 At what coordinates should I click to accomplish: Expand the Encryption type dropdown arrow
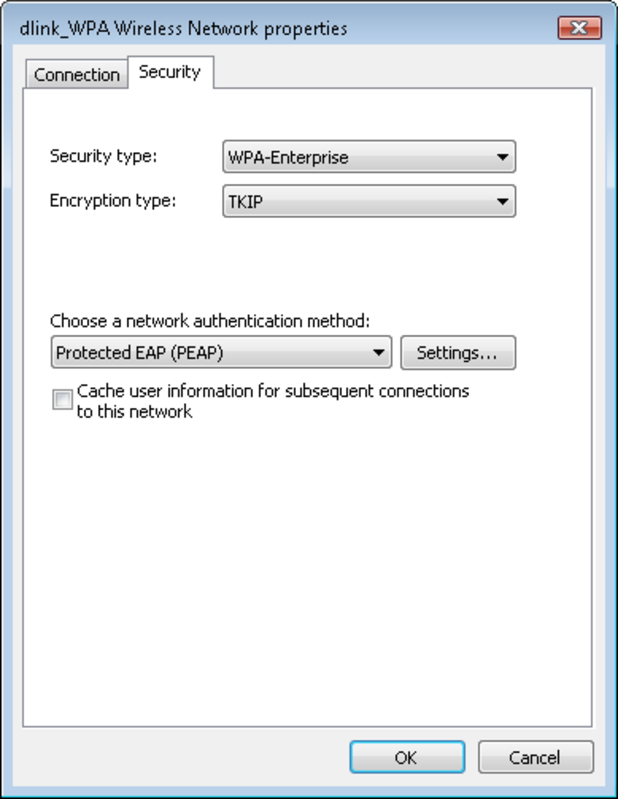pyautogui.click(x=500, y=202)
